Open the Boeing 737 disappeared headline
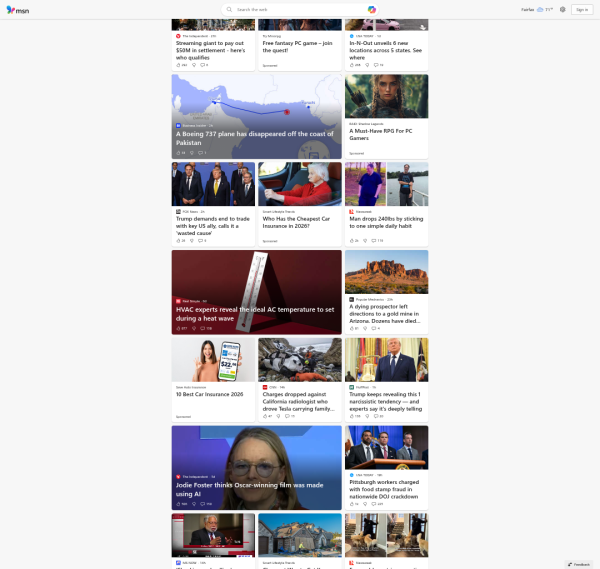This screenshot has height=569, width=600. click(x=254, y=138)
